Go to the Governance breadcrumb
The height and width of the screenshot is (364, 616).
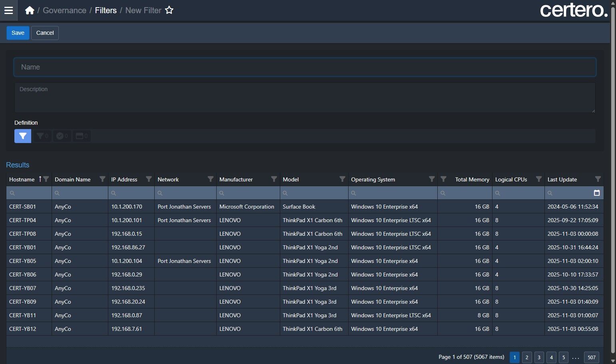coord(64,10)
